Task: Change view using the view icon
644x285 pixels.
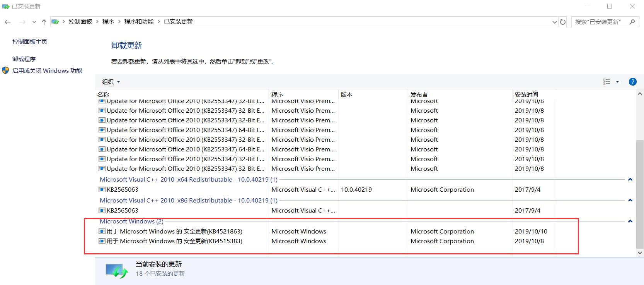Action: (x=607, y=82)
